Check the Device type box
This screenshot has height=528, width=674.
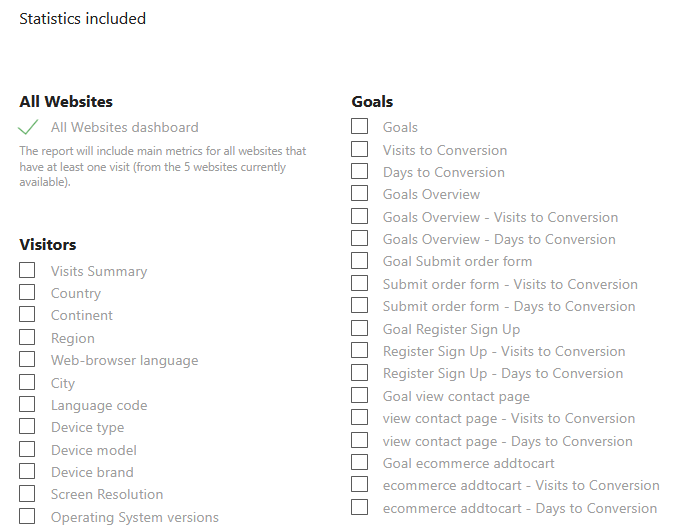(28, 427)
